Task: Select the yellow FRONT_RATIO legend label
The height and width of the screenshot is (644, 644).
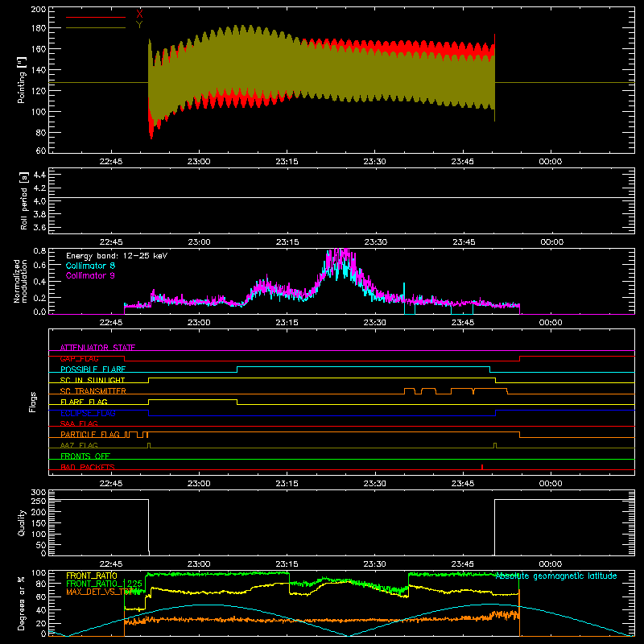Action: [92, 576]
